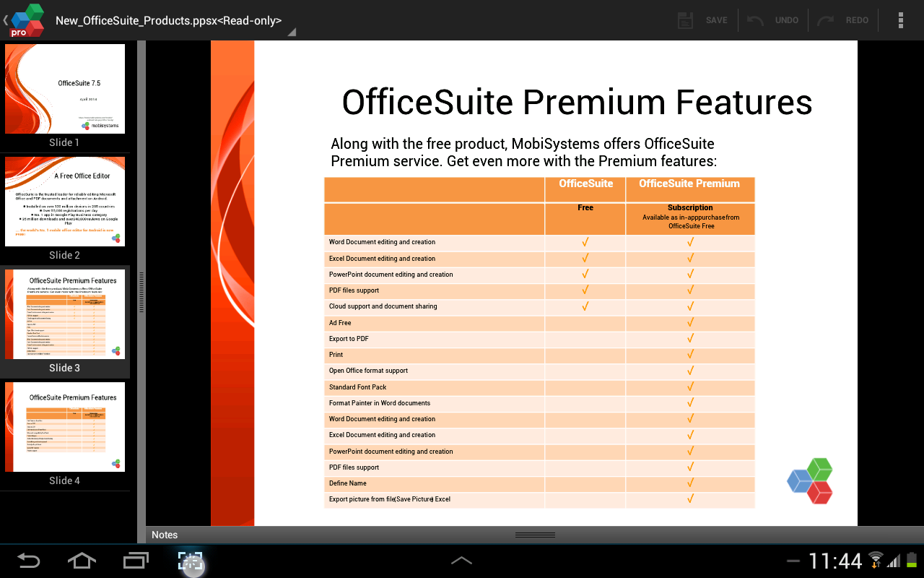Click the Redo arrow icon
Image resolution: width=924 pixels, height=578 pixels.
(826, 20)
